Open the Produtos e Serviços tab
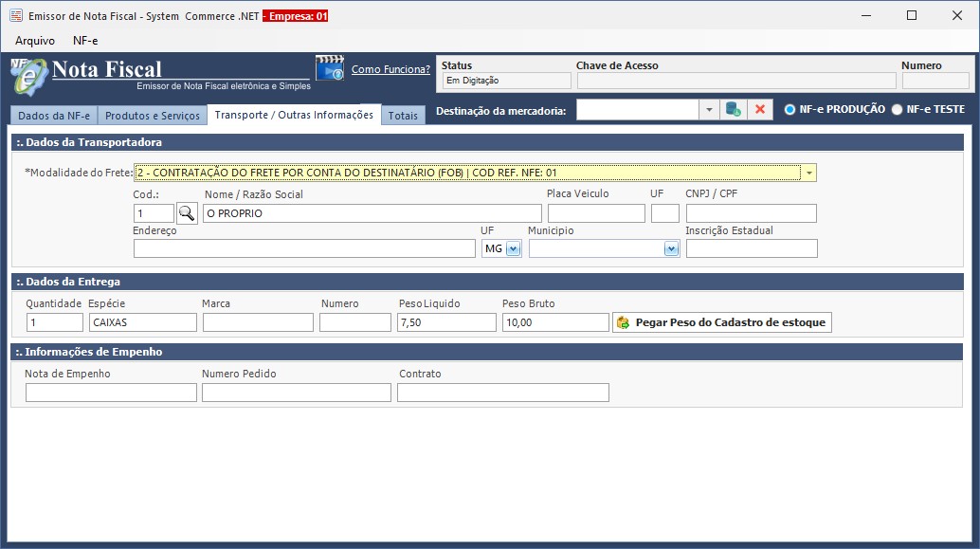Viewport: 980px width, 549px height. 153,116
